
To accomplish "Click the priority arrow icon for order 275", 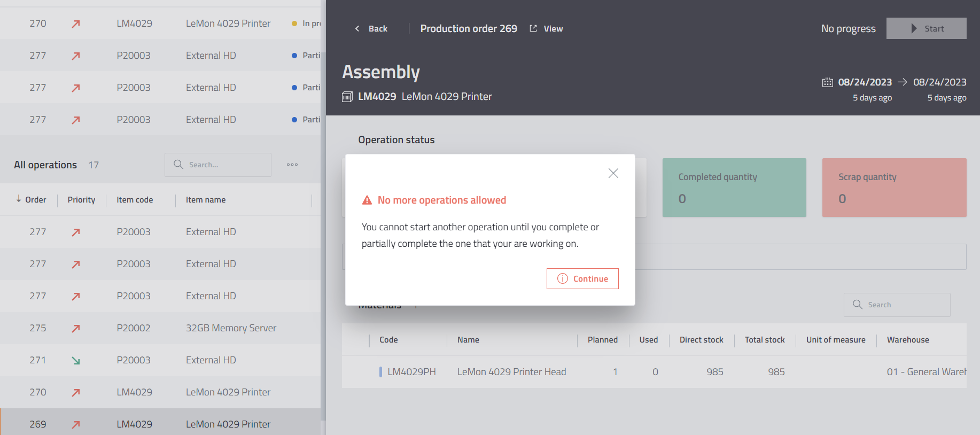I will 76,328.
